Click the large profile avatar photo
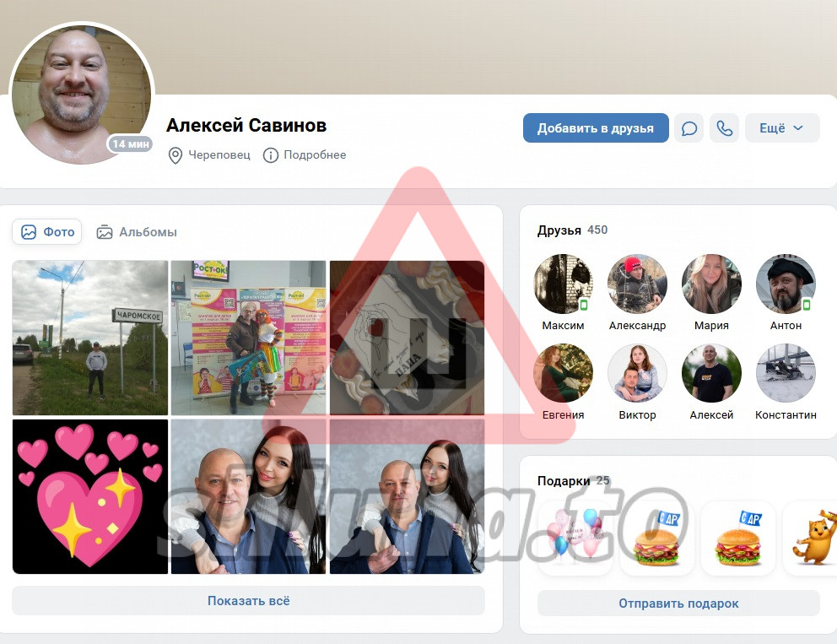 pyautogui.click(x=81, y=94)
